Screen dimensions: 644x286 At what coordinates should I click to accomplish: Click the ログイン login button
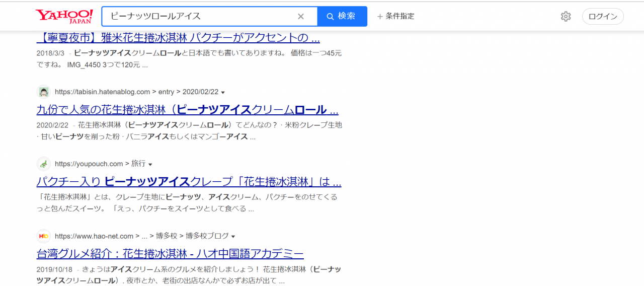(x=603, y=16)
